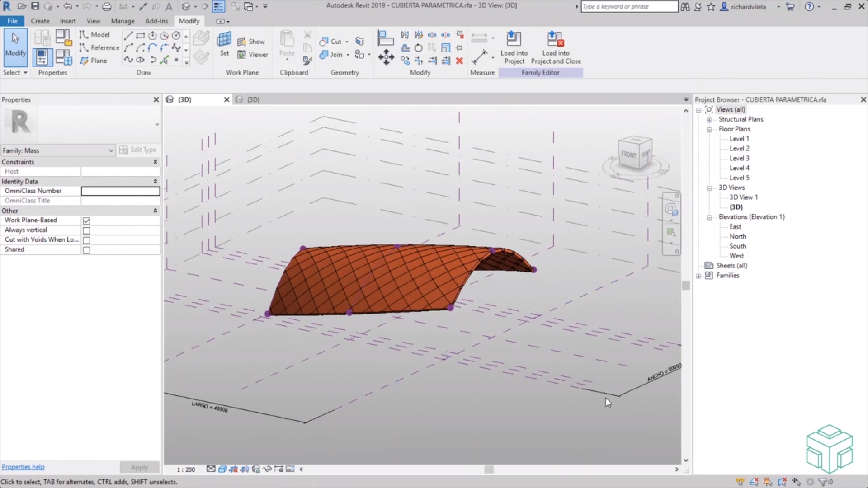Open the Default 3D View from Quick Access
The width and height of the screenshot is (868, 488).
[185, 7]
